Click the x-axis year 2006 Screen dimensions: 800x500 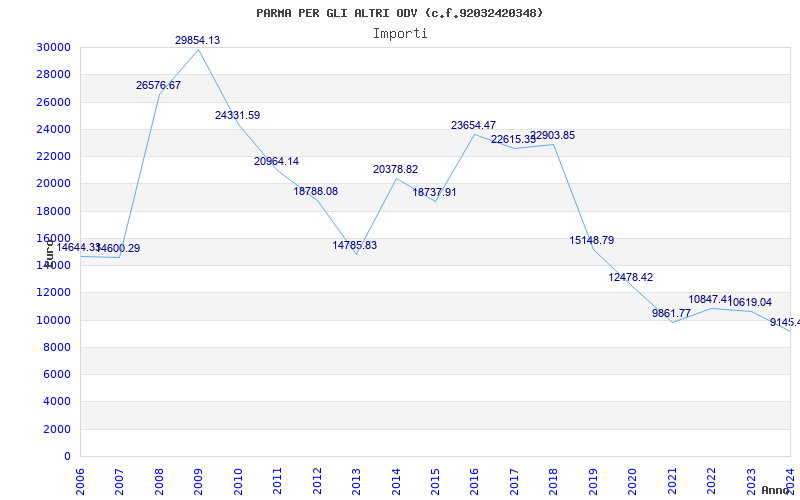80,481
